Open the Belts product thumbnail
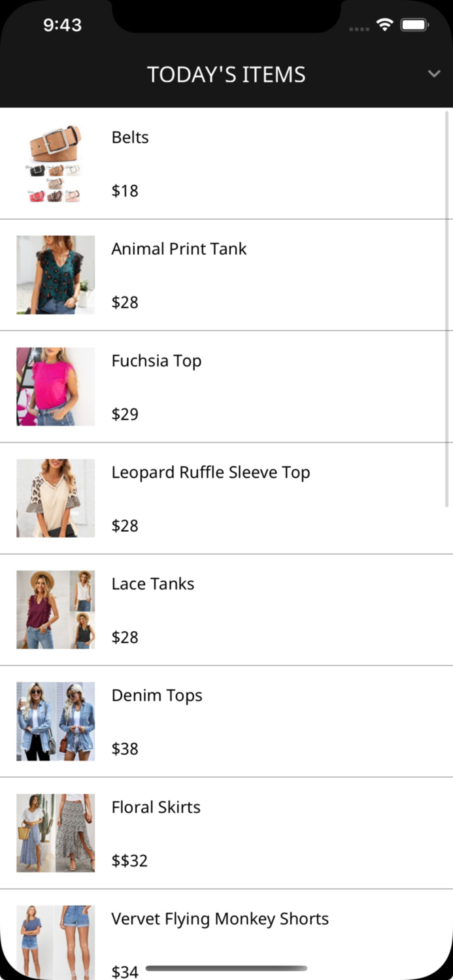Image resolution: width=453 pixels, height=980 pixels. [x=55, y=162]
